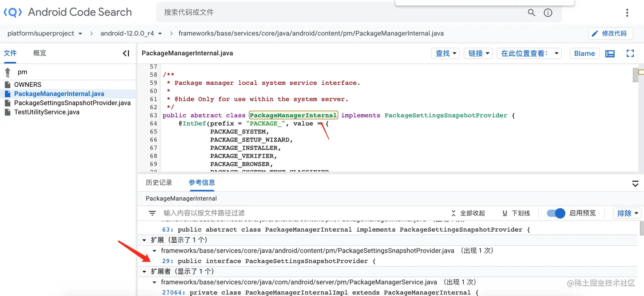Select the 参考信息 tab
The image size is (644, 296).
click(202, 183)
